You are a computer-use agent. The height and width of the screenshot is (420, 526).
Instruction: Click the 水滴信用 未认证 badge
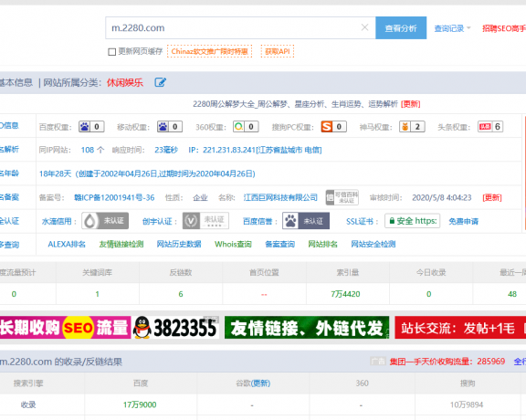pyautogui.click(x=105, y=221)
